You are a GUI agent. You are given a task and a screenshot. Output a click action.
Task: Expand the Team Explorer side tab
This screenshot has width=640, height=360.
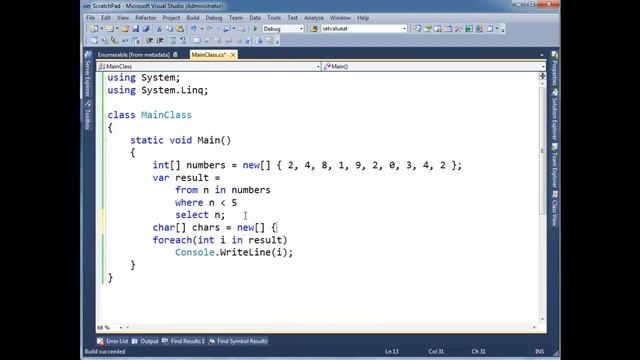click(554, 166)
